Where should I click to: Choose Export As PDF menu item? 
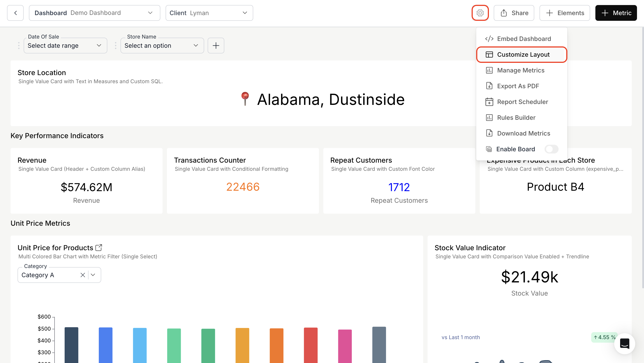click(x=518, y=86)
